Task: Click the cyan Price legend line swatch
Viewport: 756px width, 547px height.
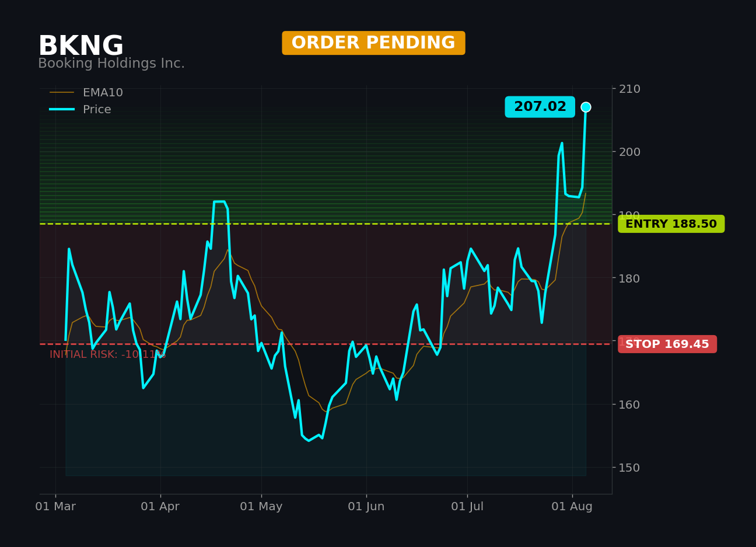Action: [x=62, y=110]
